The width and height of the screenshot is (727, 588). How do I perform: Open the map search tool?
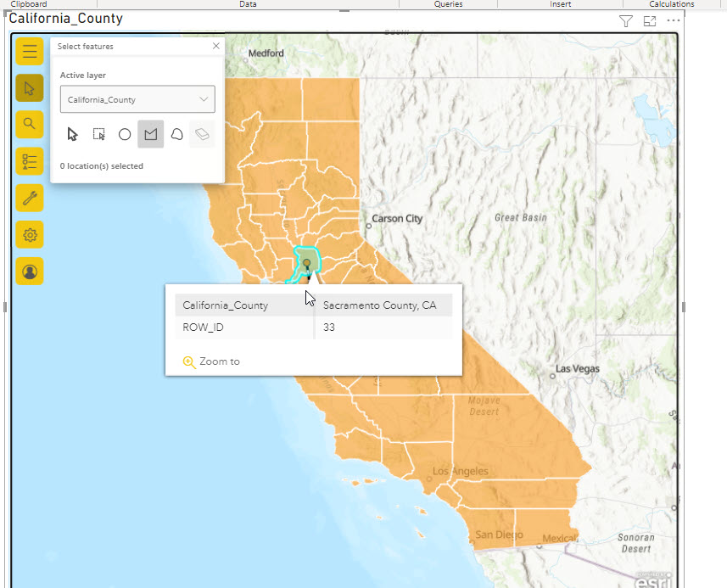coord(30,124)
